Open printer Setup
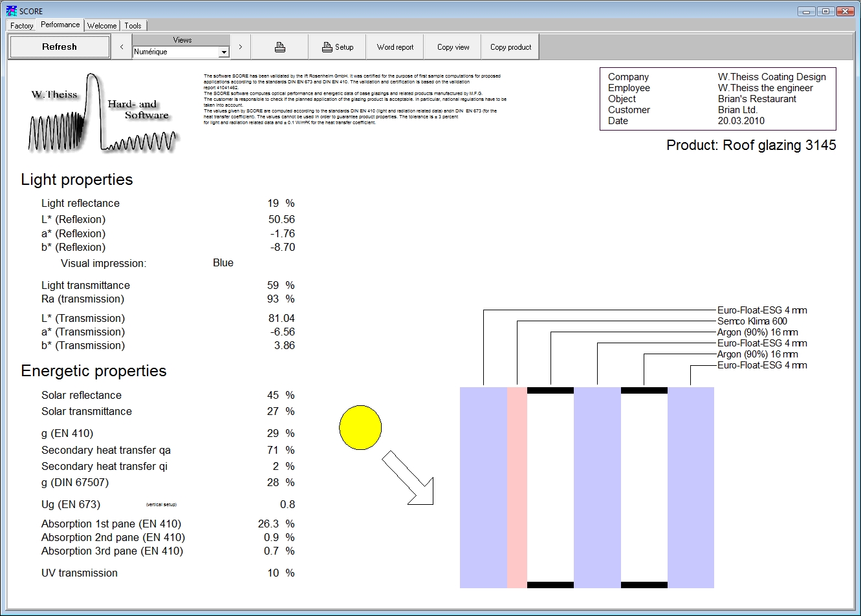Image resolution: width=861 pixels, height=616 pixels. pos(338,47)
